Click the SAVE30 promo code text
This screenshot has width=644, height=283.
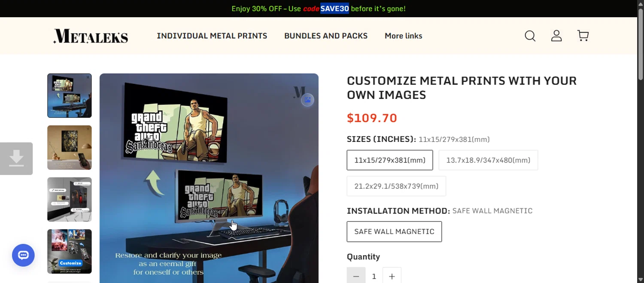tap(334, 9)
